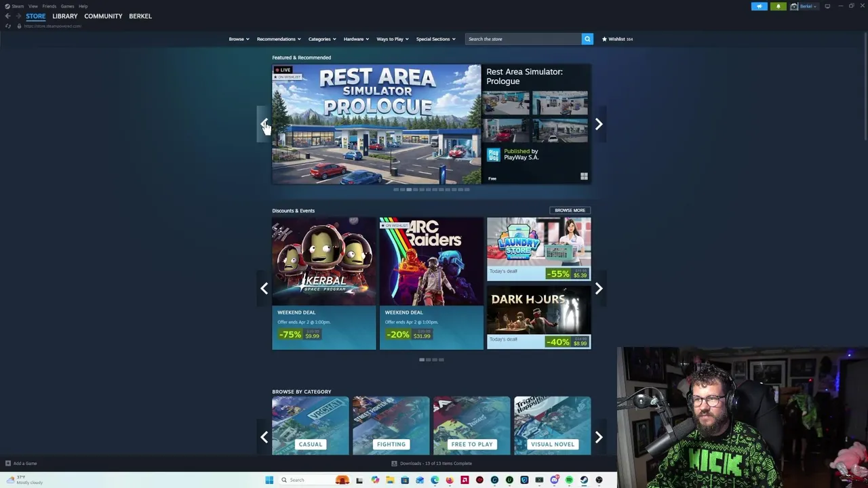Open the Games menu
Viewport: 868px width, 488px height.
tap(67, 6)
